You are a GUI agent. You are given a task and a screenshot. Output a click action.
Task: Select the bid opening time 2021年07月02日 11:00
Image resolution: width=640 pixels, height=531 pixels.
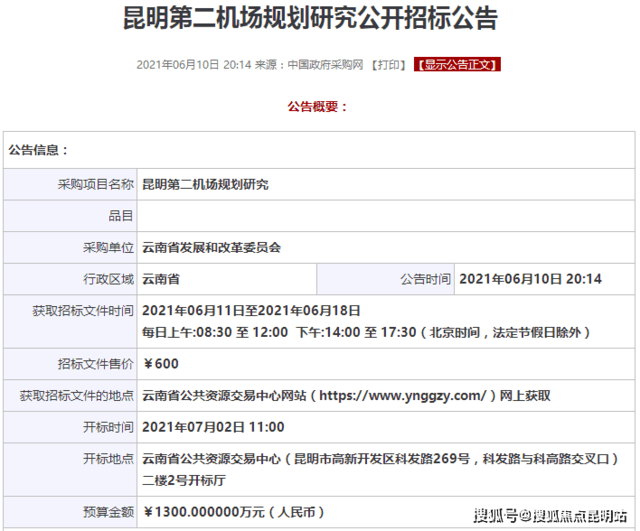(x=214, y=427)
